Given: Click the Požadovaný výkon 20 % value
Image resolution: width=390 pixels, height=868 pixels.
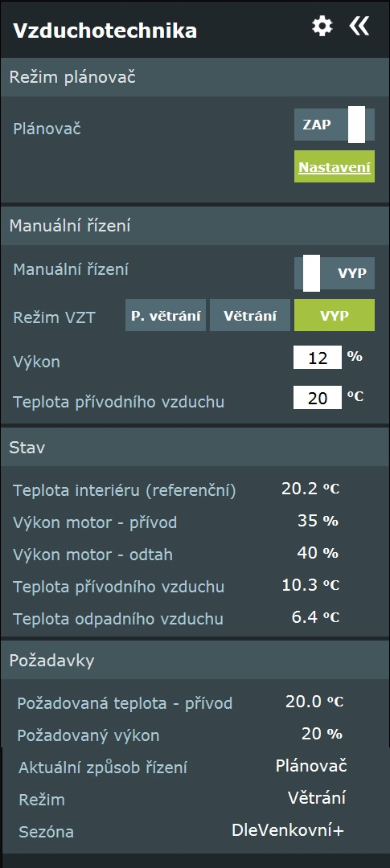Looking at the screenshot, I should (322, 734).
